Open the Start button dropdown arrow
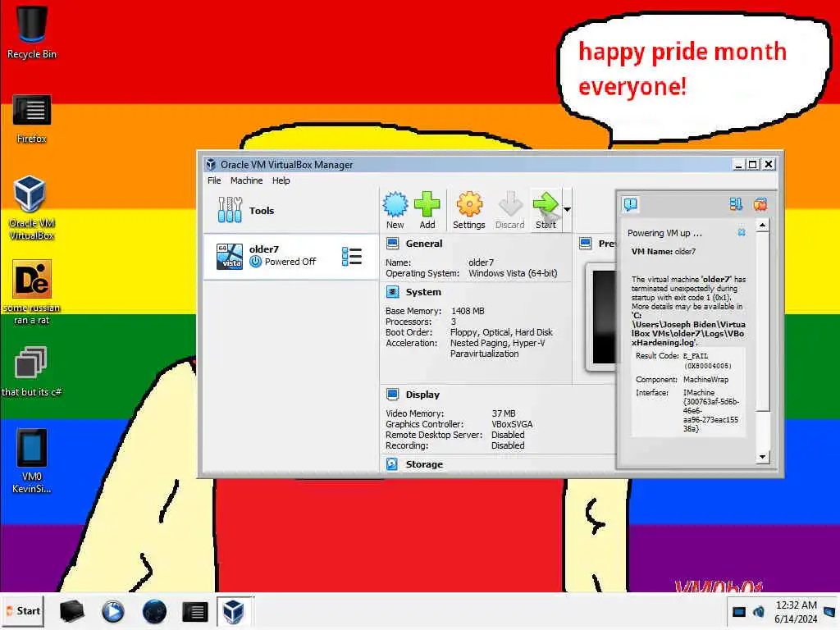Viewport: 840px width, 630px height. [x=567, y=209]
